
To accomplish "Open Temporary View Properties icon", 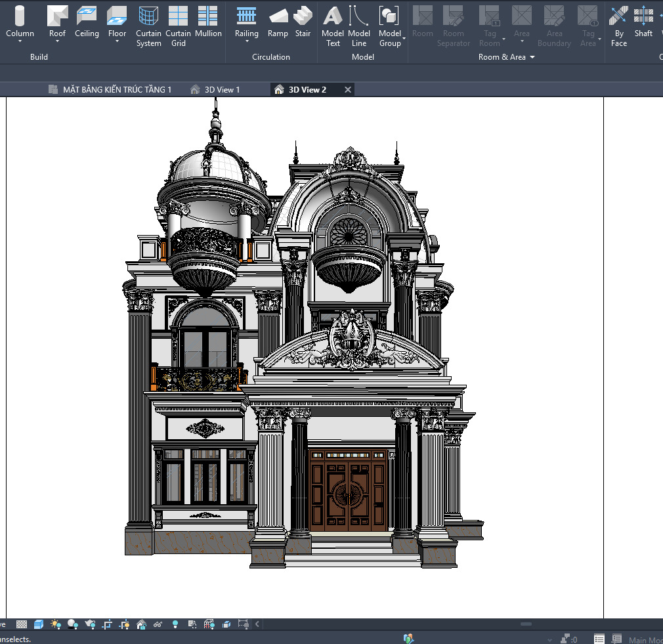I will point(192,624).
